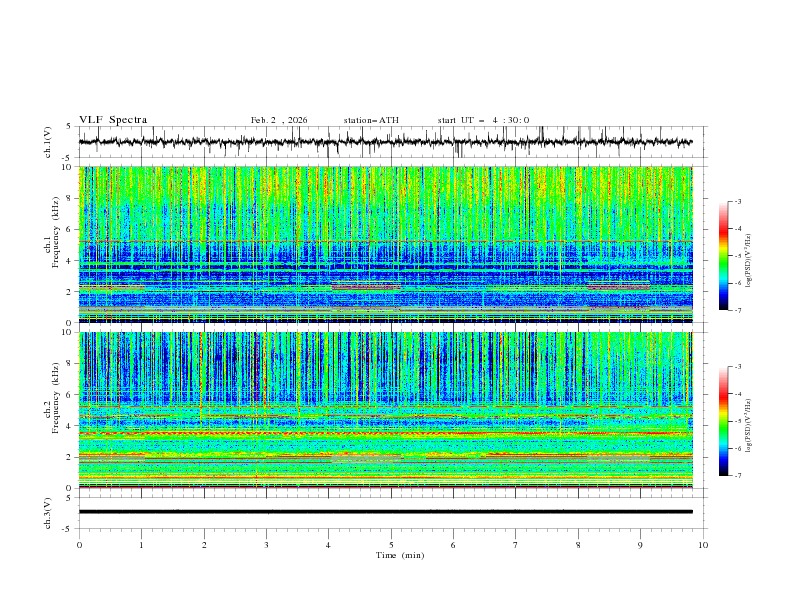Image resolution: width=792 pixels, height=612 pixels.
Task: Click the lower ch.2 PSD color bar
Action: click(x=724, y=421)
